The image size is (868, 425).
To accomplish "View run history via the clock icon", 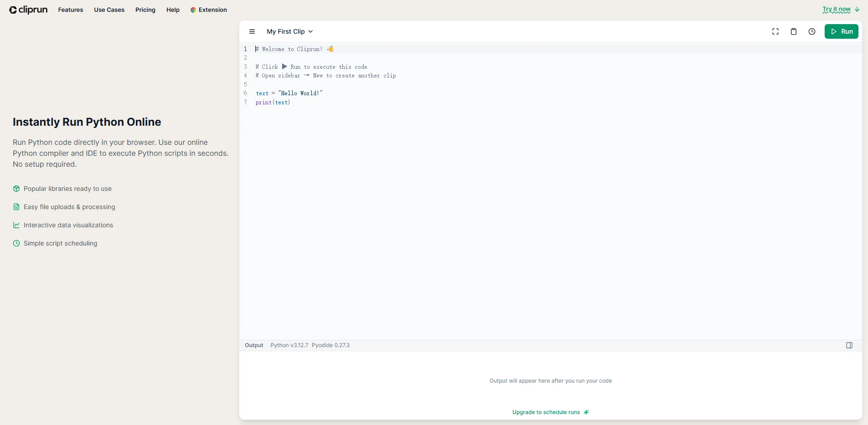I will 812,31.
